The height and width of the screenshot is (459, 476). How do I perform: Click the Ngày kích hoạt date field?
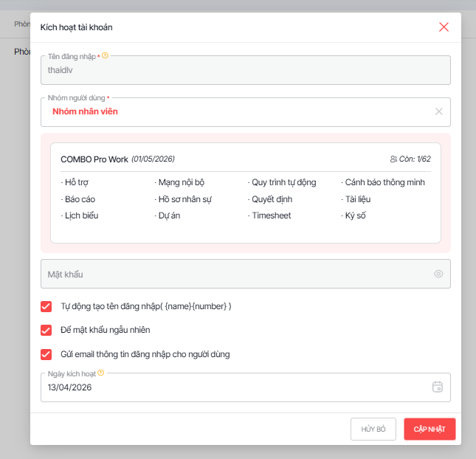pos(229,387)
